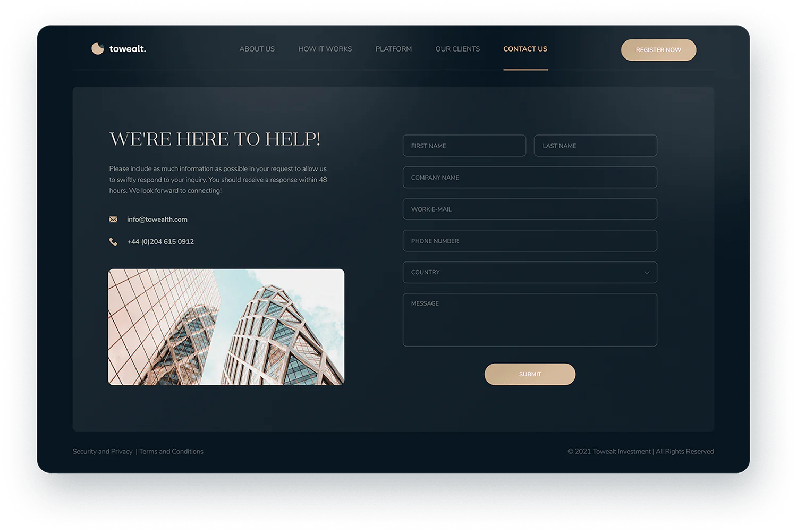Click inside the Message text area
This screenshot has height=532, width=797.
tap(530, 320)
